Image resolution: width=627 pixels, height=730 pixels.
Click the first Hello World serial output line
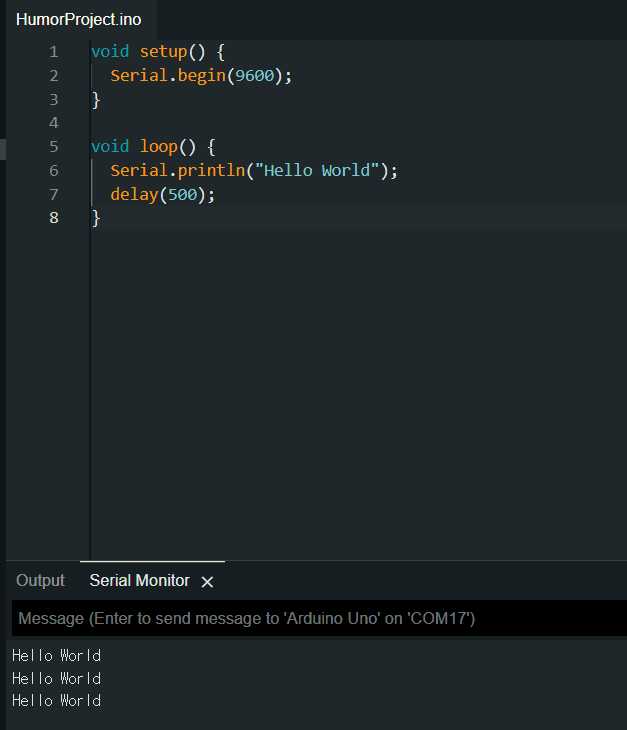coord(56,656)
